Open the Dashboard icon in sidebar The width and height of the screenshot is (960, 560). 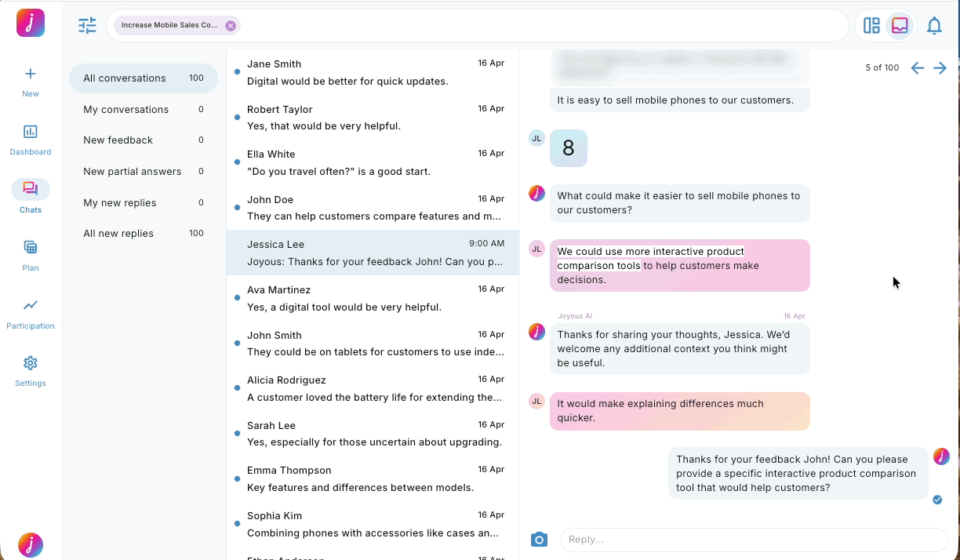(30, 131)
